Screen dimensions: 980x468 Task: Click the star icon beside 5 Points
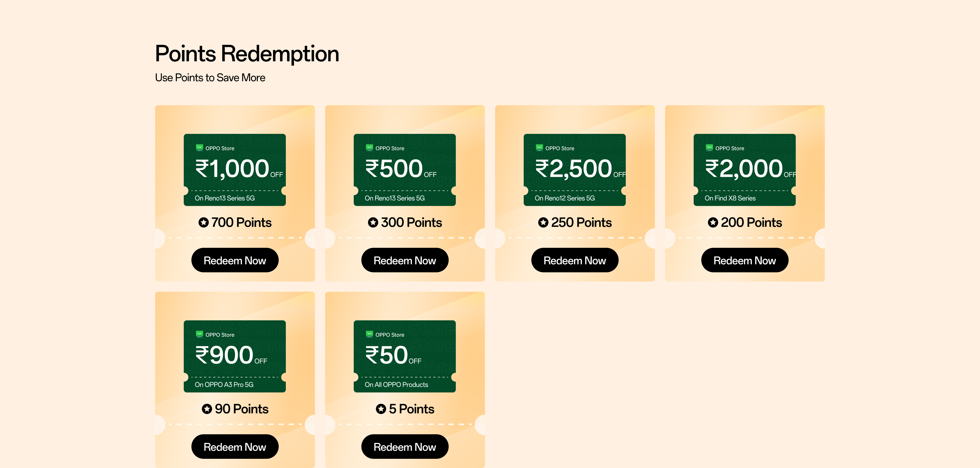coord(381,409)
